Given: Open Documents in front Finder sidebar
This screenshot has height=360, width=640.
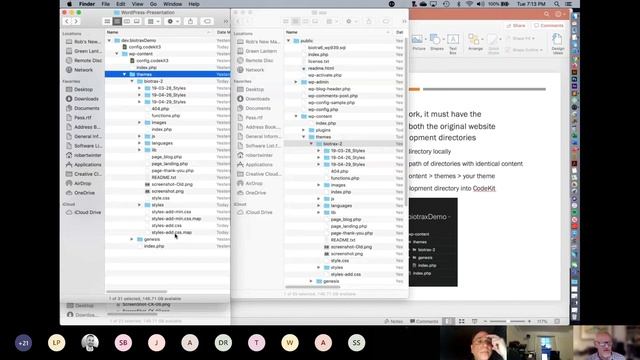Looking at the screenshot, I should 82,108.
